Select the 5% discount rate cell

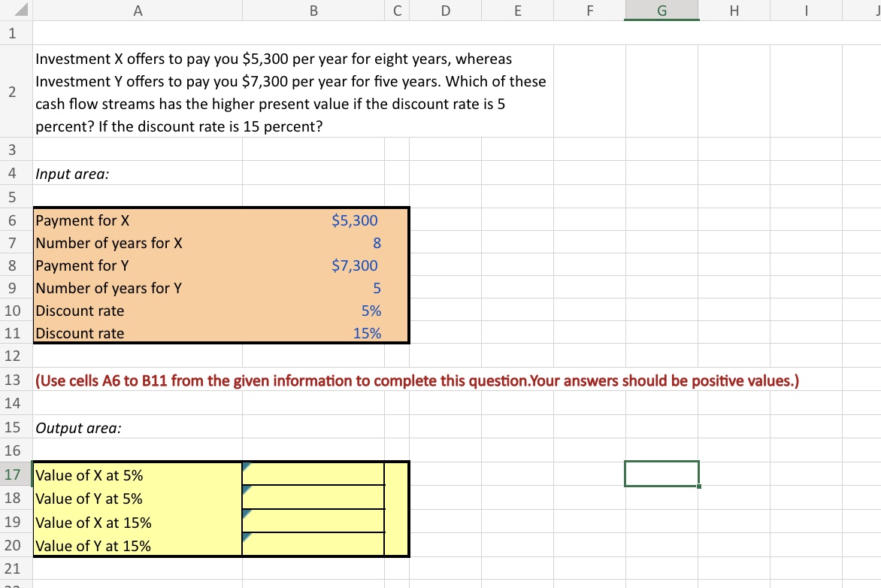coord(313,311)
